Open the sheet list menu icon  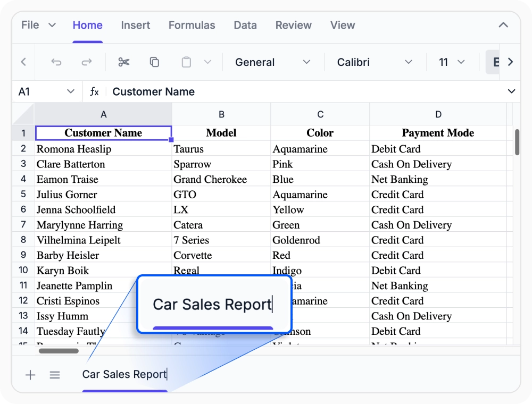(x=55, y=375)
